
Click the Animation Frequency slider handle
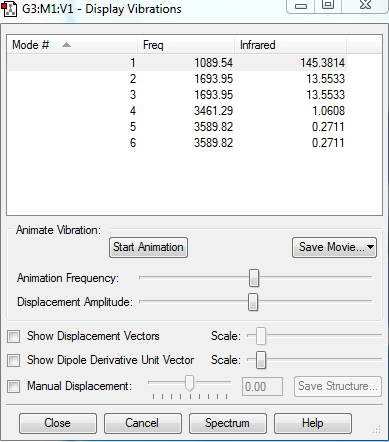click(254, 278)
